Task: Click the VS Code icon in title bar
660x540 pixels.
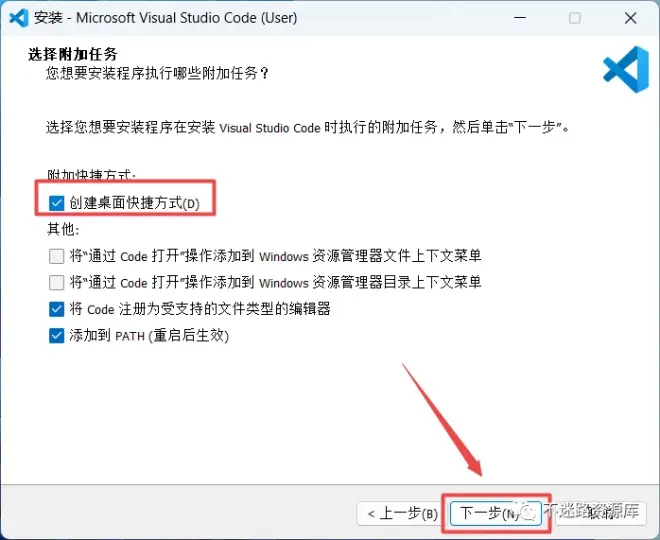Action: [19, 18]
